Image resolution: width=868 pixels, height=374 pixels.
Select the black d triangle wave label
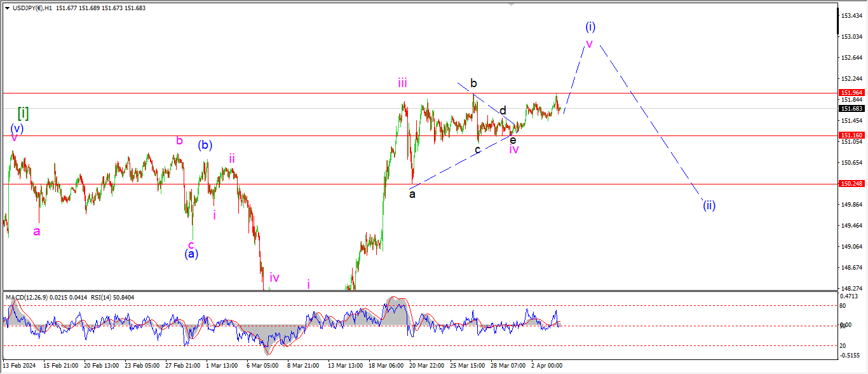tap(503, 111)
